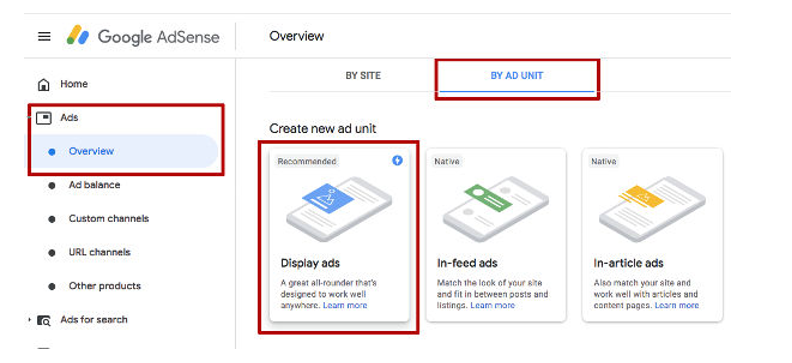Select the Ads sidebar item

(x=69, y=118)
